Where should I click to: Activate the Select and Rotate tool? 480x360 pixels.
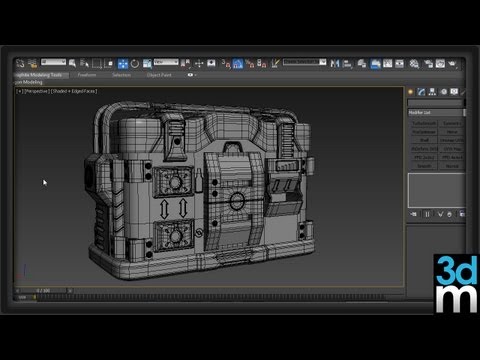(x=135, y=63)
